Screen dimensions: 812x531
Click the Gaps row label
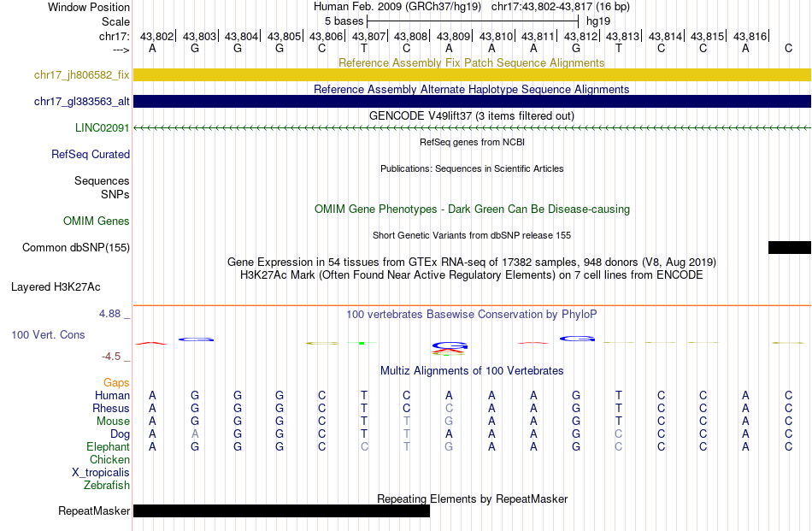coord(116,382)
